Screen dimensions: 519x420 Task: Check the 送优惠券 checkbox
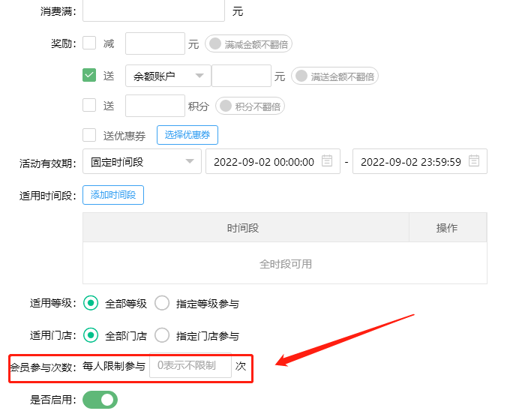click(x=89, y=135)
